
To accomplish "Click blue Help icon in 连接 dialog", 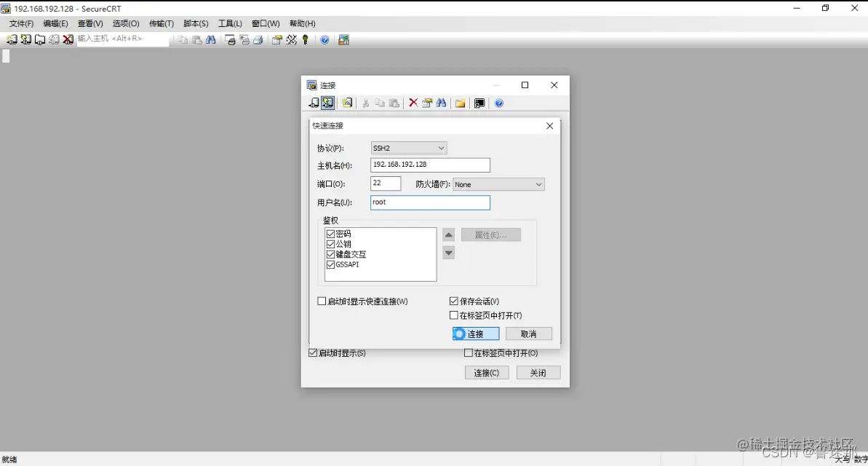I will (x=499, y=103).
